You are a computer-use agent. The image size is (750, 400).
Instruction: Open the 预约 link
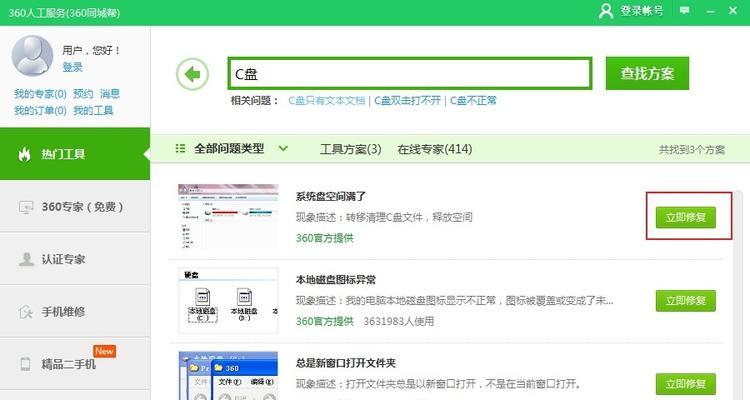coord(83,94)
